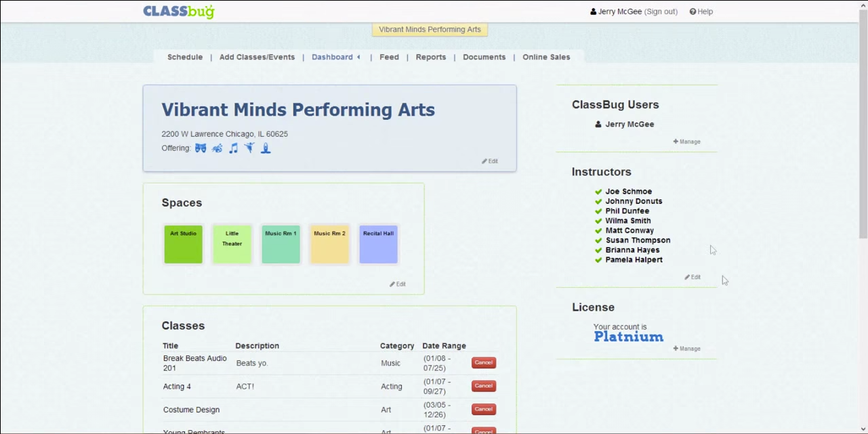The width and height of the screenshot is (868, 434).
Task: Click green checkmark beside Susan Thompson
Action: [598, 240]
